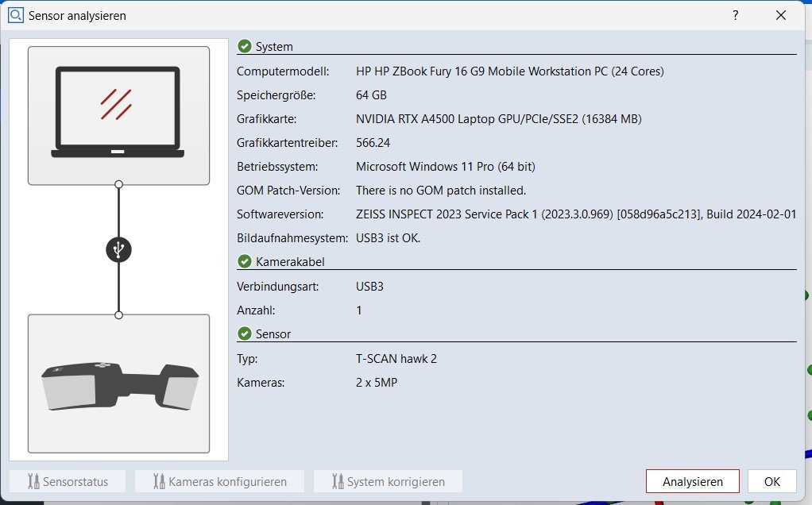This screenshot has height=505, width=812.
Task: Click the green check next to System
Action: click(245, 47)
